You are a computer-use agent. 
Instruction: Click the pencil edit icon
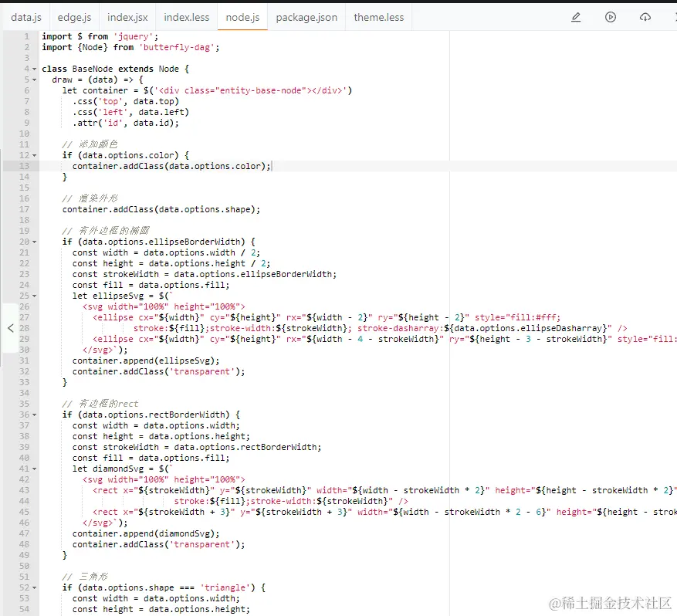pyautogui.click(x=576, y=17)
